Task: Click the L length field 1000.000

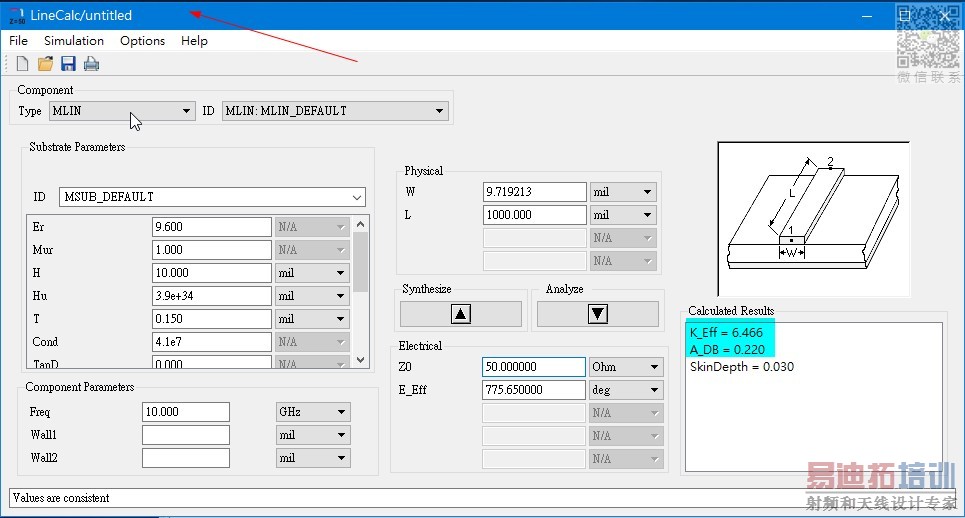Action: (534, 215)
